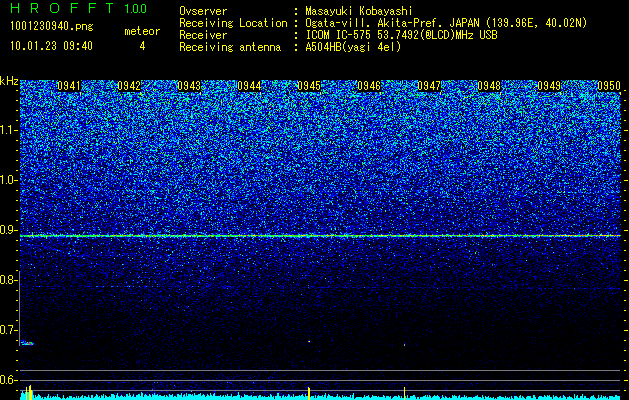This screenshot has height=400, width=629.
Task: Click the 0941 time marker
Action: pyautogui.click(x=69, y=86)
